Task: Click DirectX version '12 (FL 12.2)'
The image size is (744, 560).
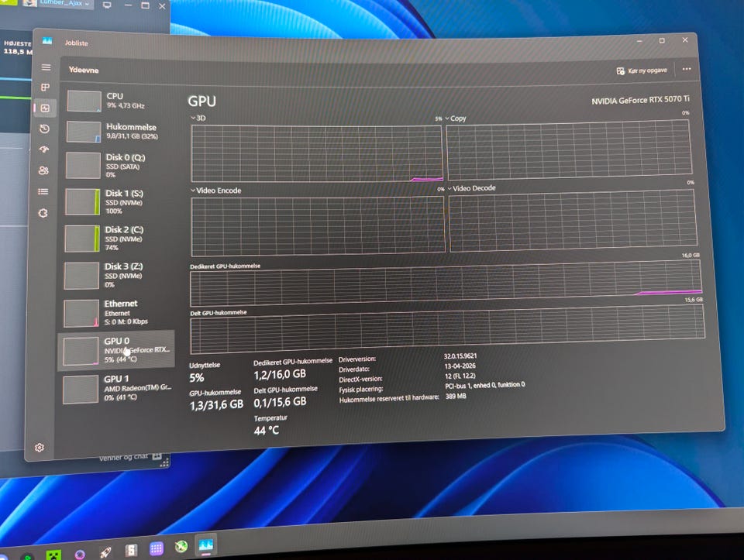Action: (460, 376)
